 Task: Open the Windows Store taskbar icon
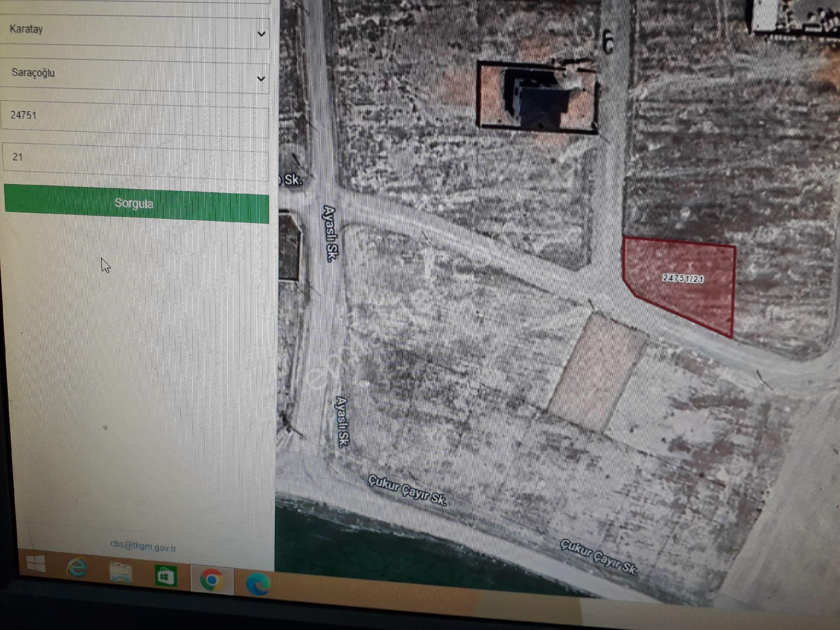pos(165,576)
